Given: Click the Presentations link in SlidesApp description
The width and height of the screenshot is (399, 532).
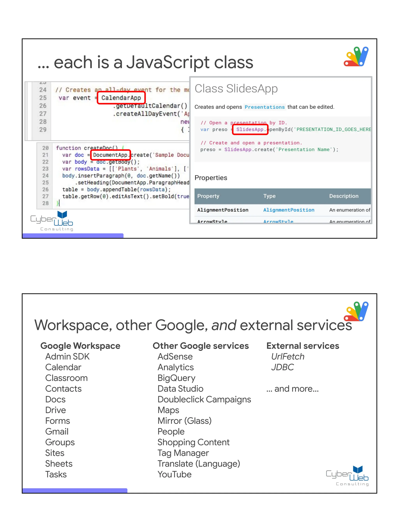Looking at the screenshot, I should 265,107.
